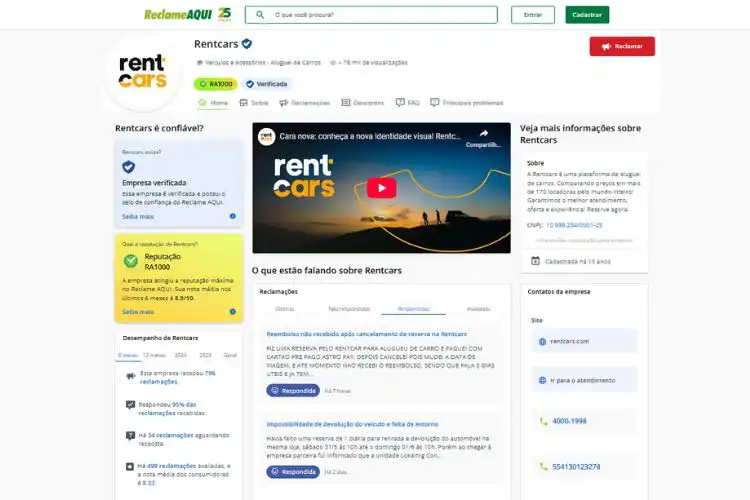Click the '796 reclamações' link
Image resolution: width=750 pixels, height=500 pixels.
(x=177, y=378)
